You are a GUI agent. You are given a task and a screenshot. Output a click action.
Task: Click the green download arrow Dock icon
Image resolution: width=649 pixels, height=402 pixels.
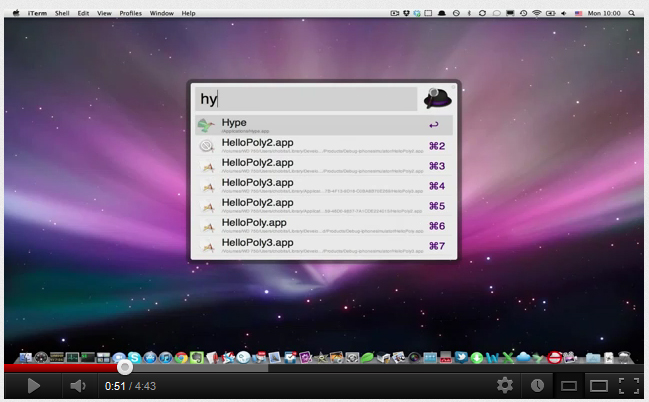pos(477,357)
